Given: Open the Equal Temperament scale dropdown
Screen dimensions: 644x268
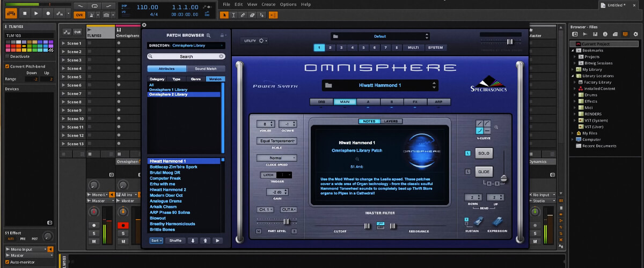Looking at the screenshot, I should pyautogui.click(x=276, y=140).
